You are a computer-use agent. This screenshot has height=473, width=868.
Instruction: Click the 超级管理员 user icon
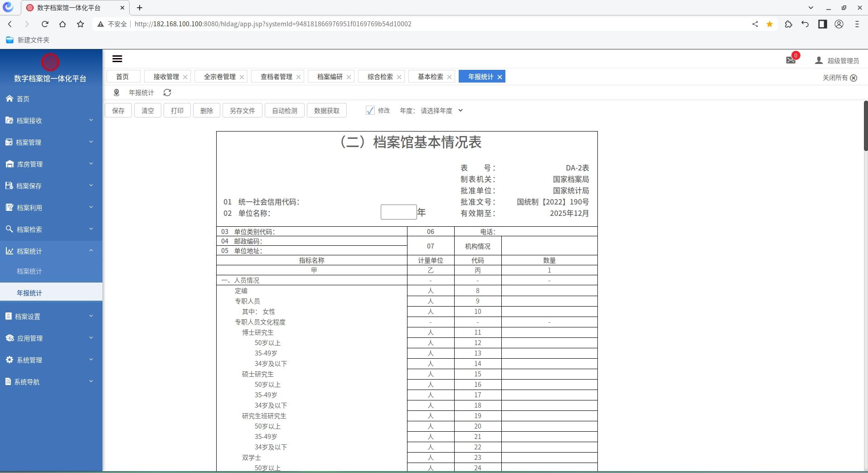pyautogui.click(x=819, y=60)
